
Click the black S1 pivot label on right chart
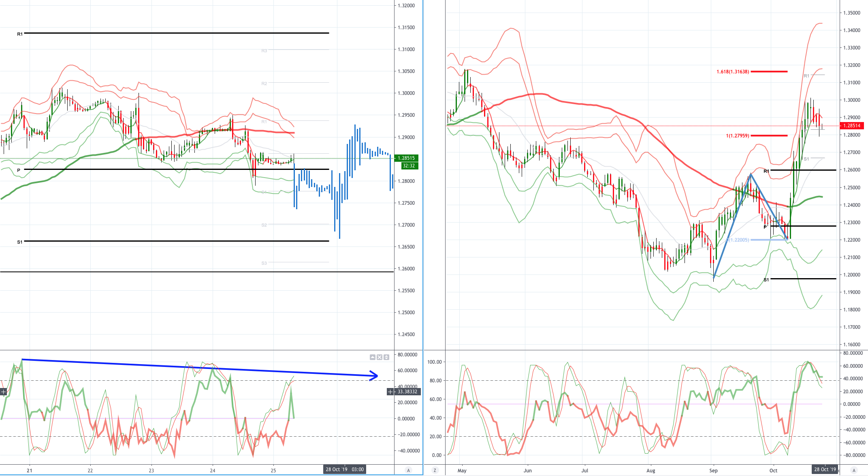(766, 280)
